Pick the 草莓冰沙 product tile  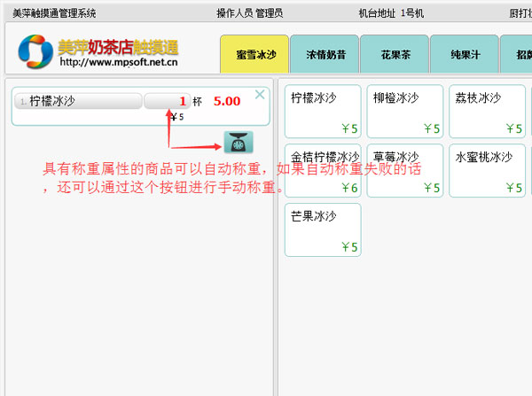point(405,170)
